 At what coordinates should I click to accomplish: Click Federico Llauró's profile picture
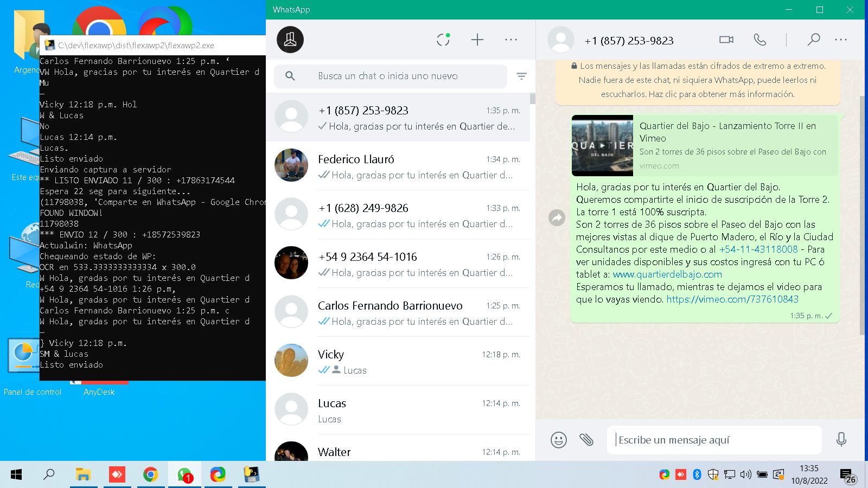[x=291, y=165]
